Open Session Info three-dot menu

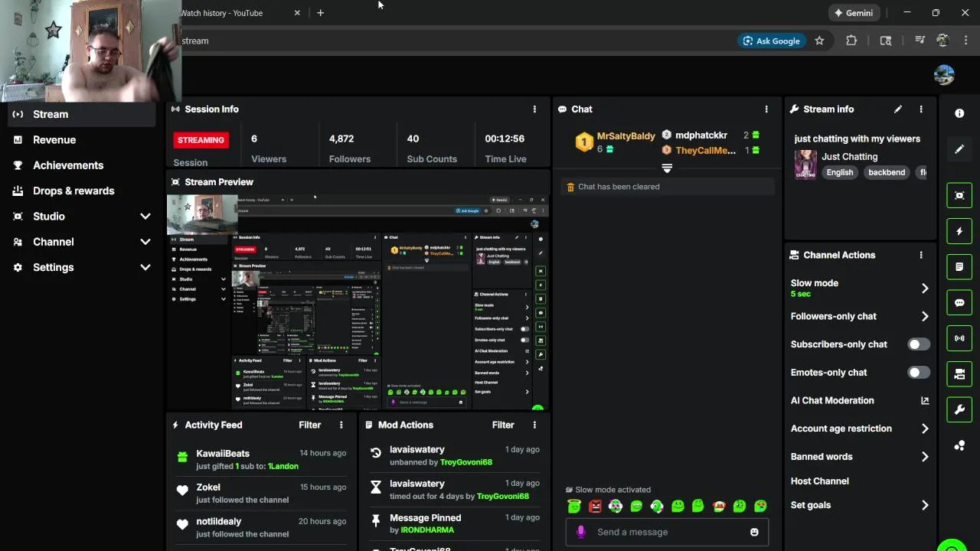click(534, 109)
